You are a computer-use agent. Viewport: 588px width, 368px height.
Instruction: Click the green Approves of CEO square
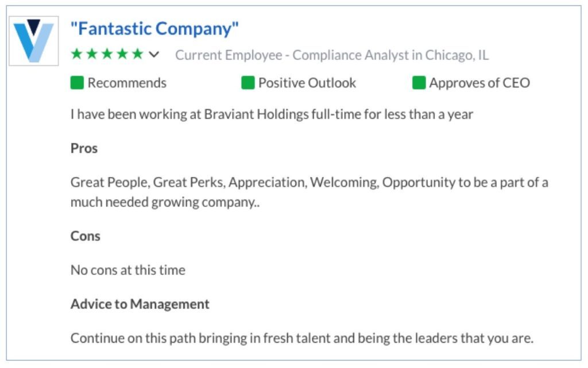click(419, 83)
